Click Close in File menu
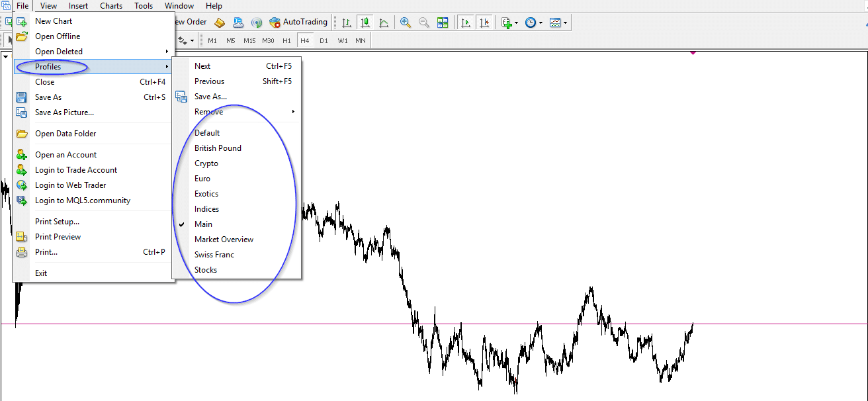The image size is (868, 401). coord(93,82)
